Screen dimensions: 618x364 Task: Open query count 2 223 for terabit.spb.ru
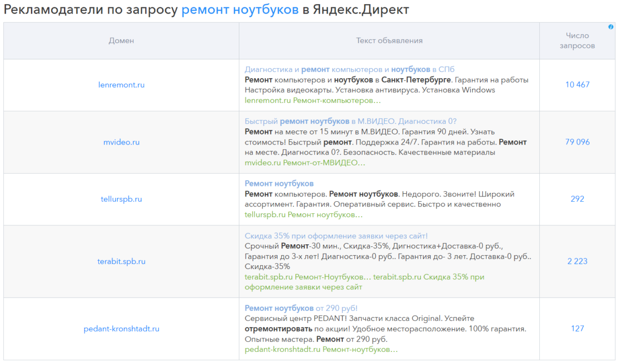coord(578,261)
